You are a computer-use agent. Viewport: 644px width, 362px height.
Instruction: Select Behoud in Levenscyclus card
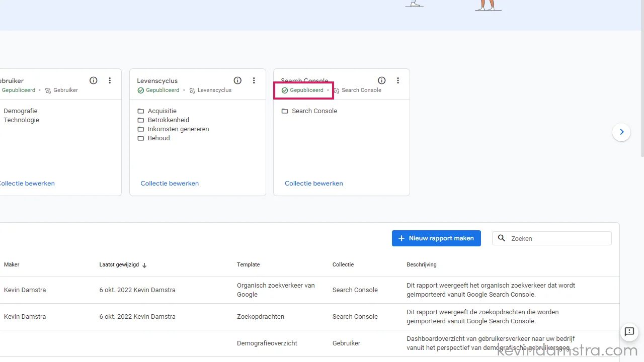click(x=159, y=138)
